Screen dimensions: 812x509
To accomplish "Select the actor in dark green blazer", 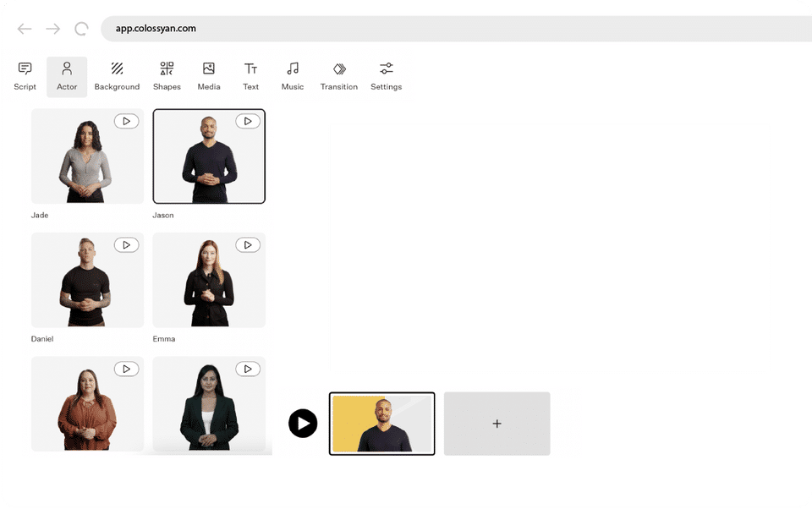I will point(209,403).
